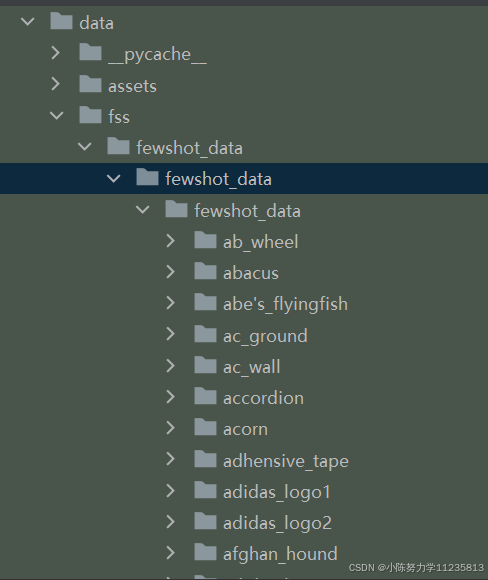Viewport: 488px width, 580px height.
Task: Click the adidas_logo1 folder icon
Action: (205, 490)
